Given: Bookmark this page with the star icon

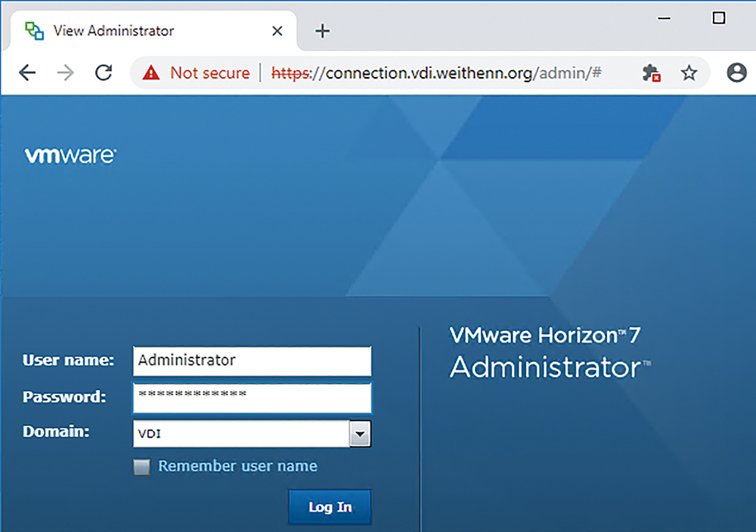Looking at the screenshot, I should pos(689,73).
